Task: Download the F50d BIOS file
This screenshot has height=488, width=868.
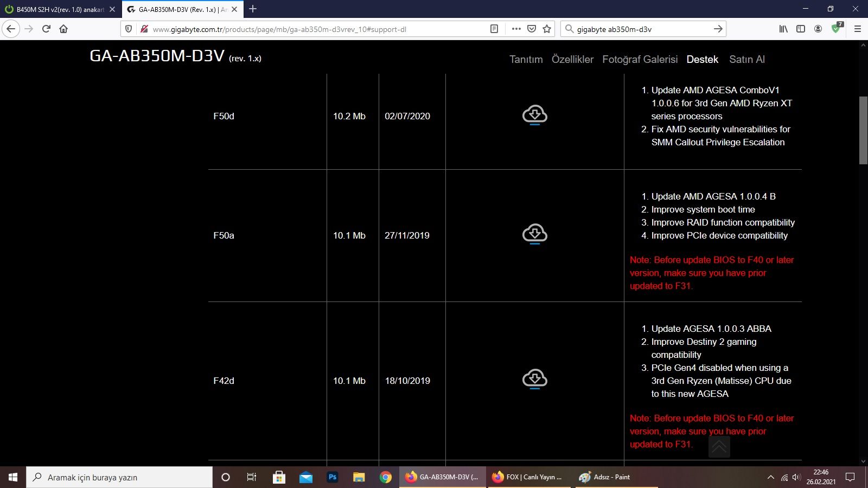Action: click(534, 115)
